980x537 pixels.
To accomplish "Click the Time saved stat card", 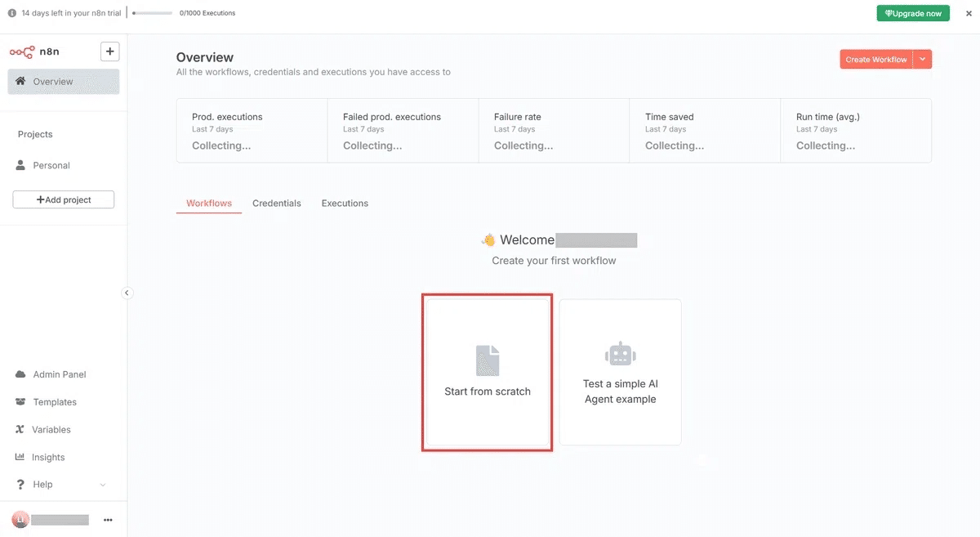I will tap(706, 131).
